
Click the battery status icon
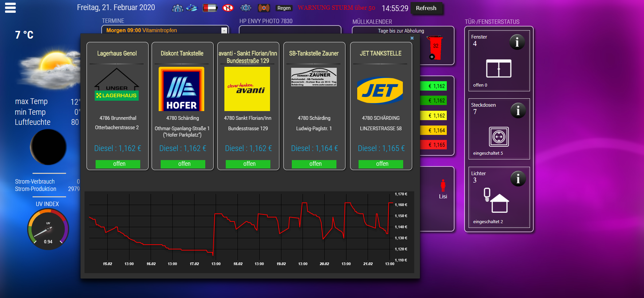point(210,8)
